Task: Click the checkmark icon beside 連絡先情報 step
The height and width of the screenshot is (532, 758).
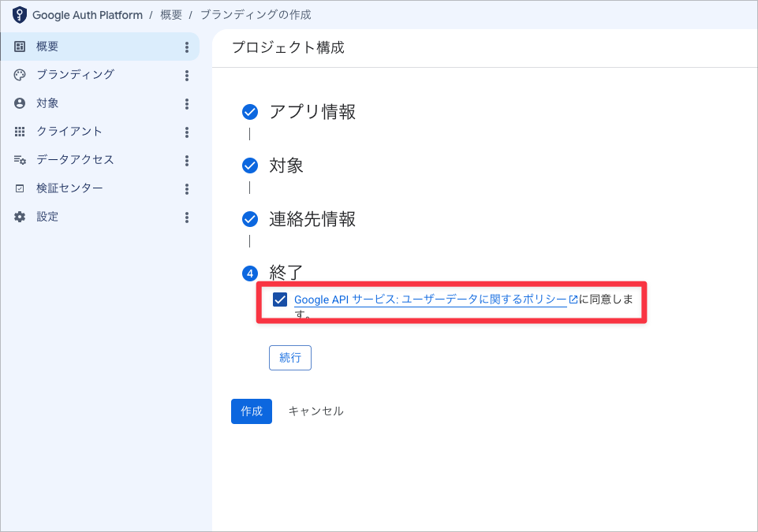Action: coord(250,219)
